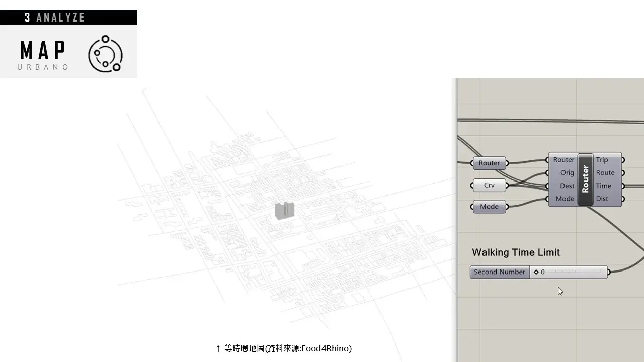Click the Orig input on Router component

(x=567, y=173)
